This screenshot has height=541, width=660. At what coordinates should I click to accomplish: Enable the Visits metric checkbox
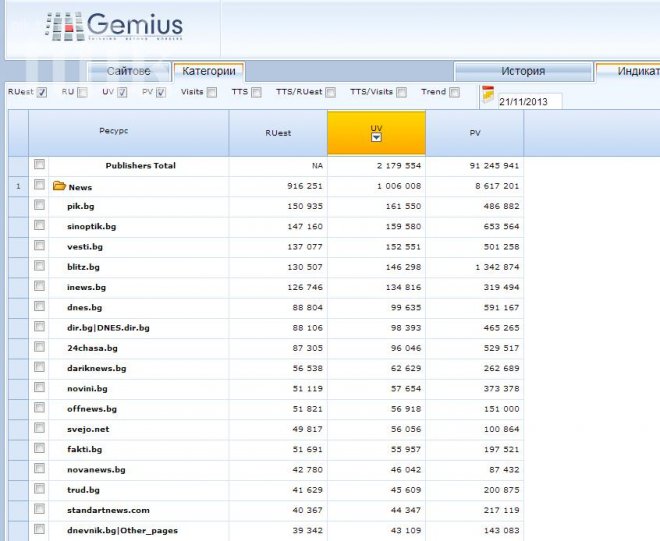tap(212, 93)
